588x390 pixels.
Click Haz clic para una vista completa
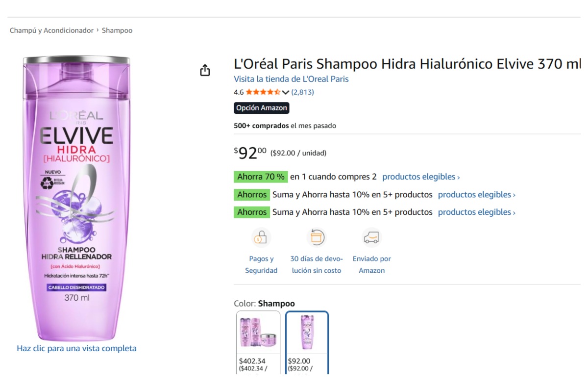76,348
